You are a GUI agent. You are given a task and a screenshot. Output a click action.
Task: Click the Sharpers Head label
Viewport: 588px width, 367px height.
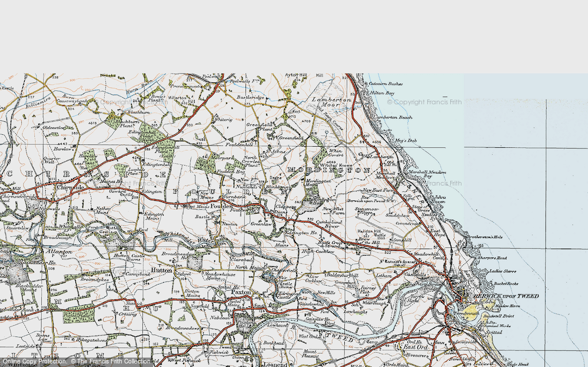(492, 258)
